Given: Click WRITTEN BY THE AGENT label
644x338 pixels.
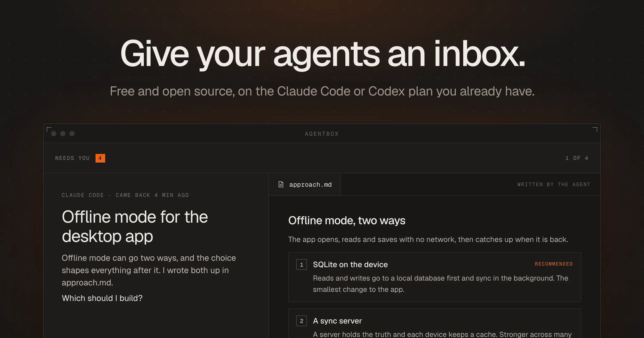Looking at the screenshot, I should 554,185.
